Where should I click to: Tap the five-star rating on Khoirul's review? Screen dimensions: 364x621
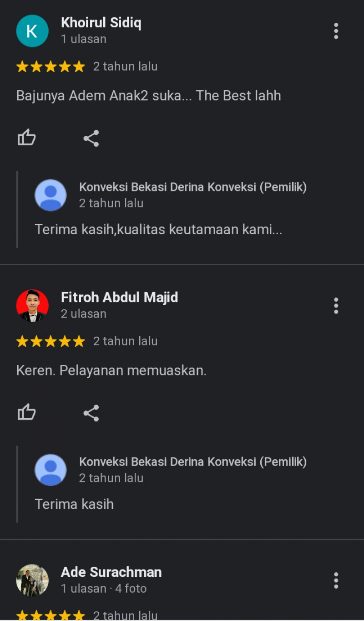[51, 67]
